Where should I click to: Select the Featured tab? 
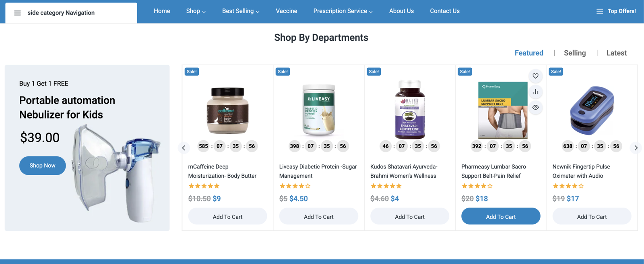pos(529,53)
